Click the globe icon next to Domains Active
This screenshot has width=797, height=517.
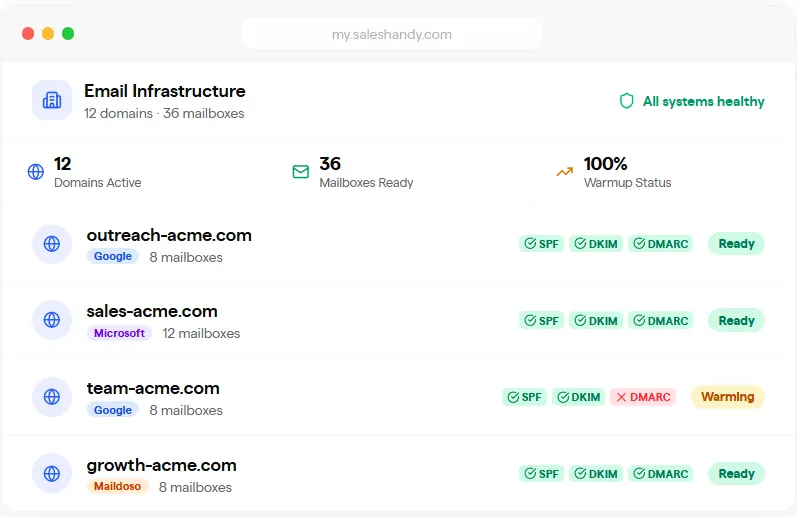click(x=36, y=172)
